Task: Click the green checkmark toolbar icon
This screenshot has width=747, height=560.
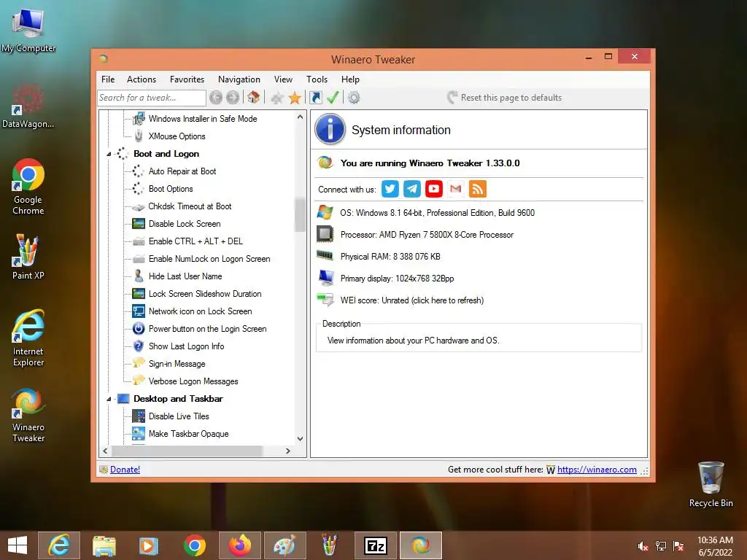Action: click(x=333, y=97)
